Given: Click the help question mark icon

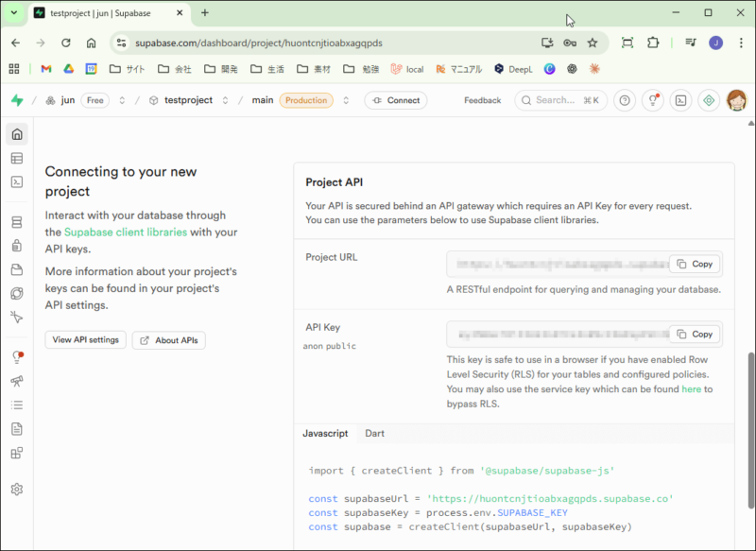Looking at the screenshot, I should pos(624,100).
